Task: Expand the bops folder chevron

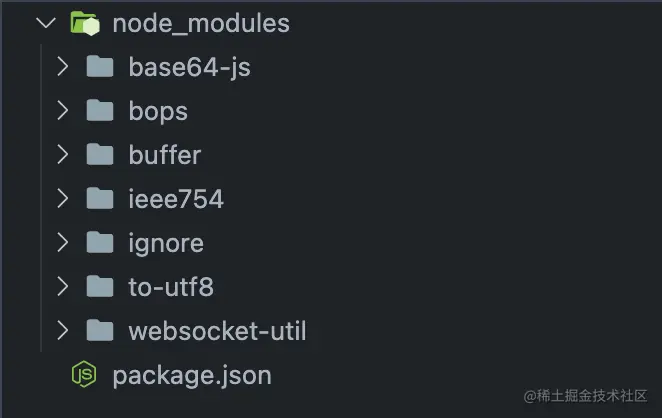Action: click(x=62, y=111)
